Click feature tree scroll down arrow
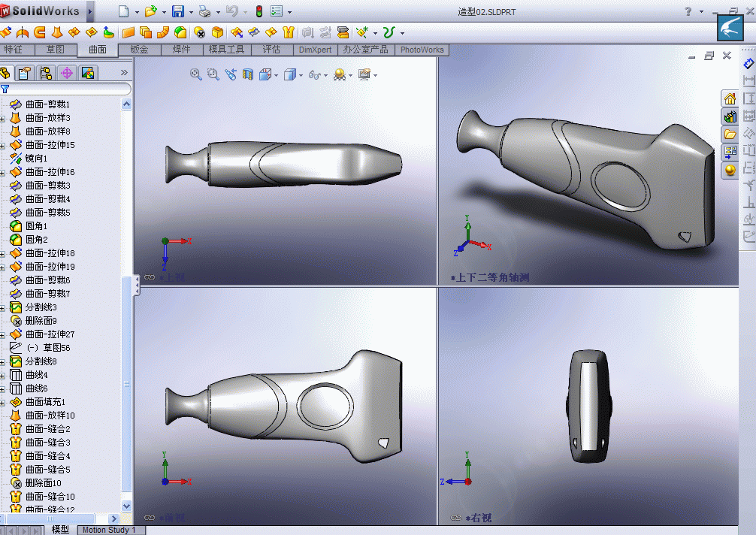 pos(126,506)
